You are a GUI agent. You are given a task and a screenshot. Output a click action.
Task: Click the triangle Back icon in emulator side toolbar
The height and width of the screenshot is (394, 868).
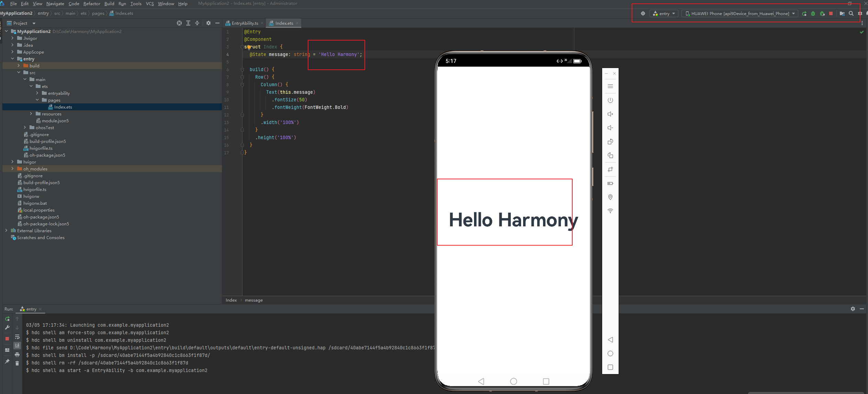610,340
